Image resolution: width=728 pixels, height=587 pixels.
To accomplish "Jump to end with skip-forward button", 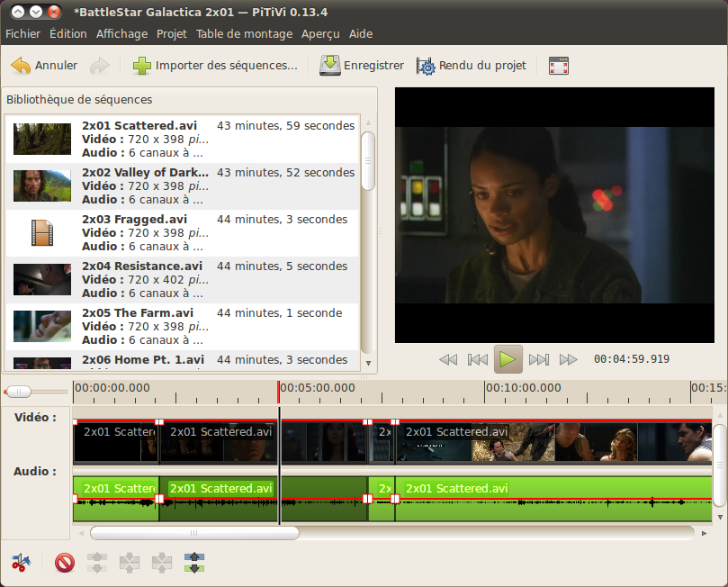I will point(538,359).
